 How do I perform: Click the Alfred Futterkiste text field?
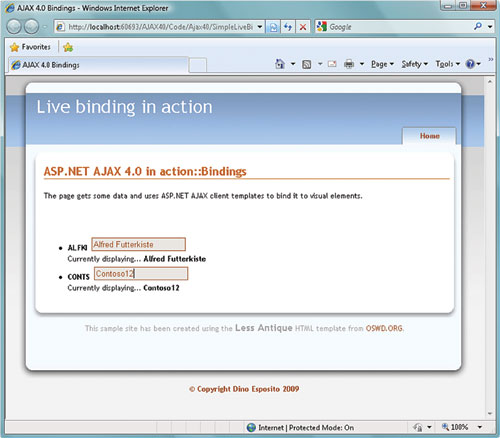click(x=138, y=244)
